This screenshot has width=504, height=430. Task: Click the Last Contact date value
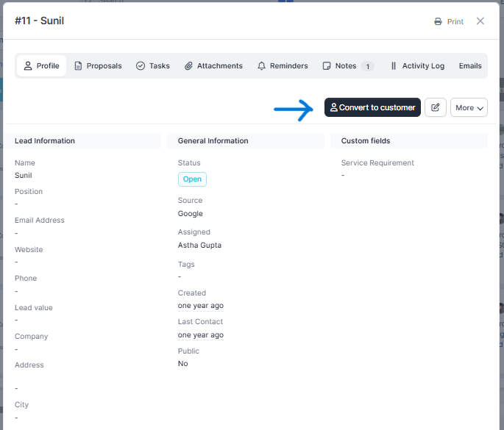point(201,335)
